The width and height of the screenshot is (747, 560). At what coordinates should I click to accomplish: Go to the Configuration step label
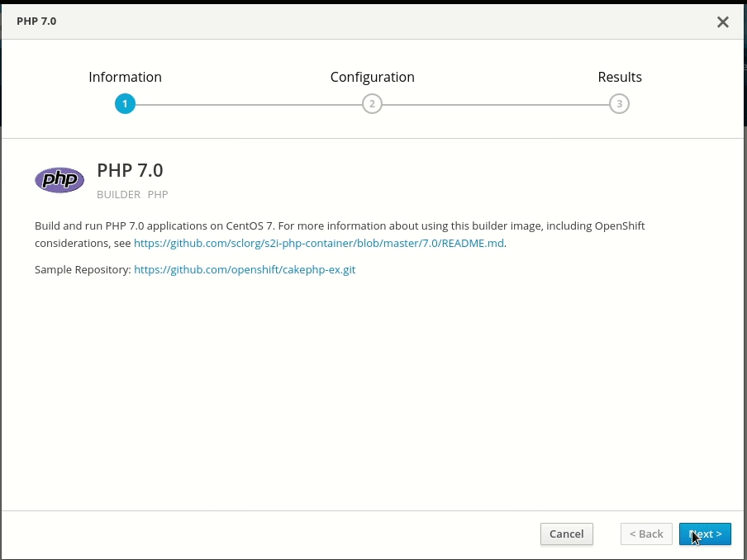[372, 77]
